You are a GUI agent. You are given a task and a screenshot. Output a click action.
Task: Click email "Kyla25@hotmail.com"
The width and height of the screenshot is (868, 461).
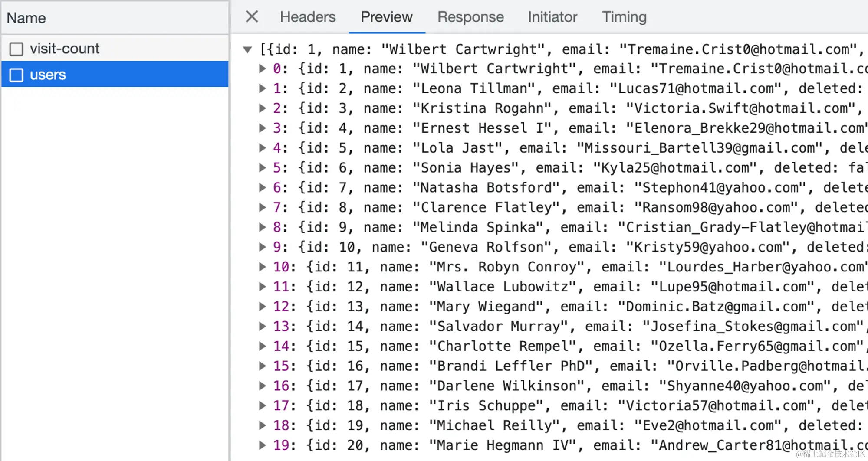(675, 168)
